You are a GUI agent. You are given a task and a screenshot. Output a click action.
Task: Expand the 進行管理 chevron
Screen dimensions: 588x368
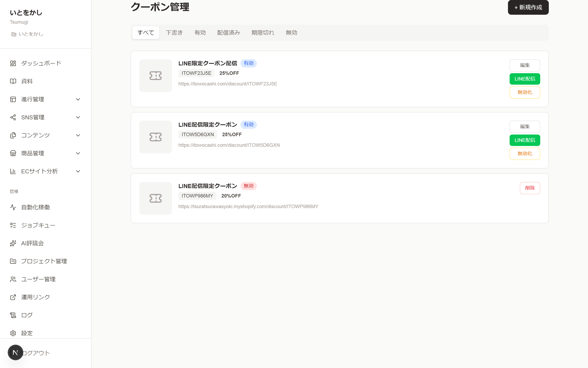pos(78,99)
